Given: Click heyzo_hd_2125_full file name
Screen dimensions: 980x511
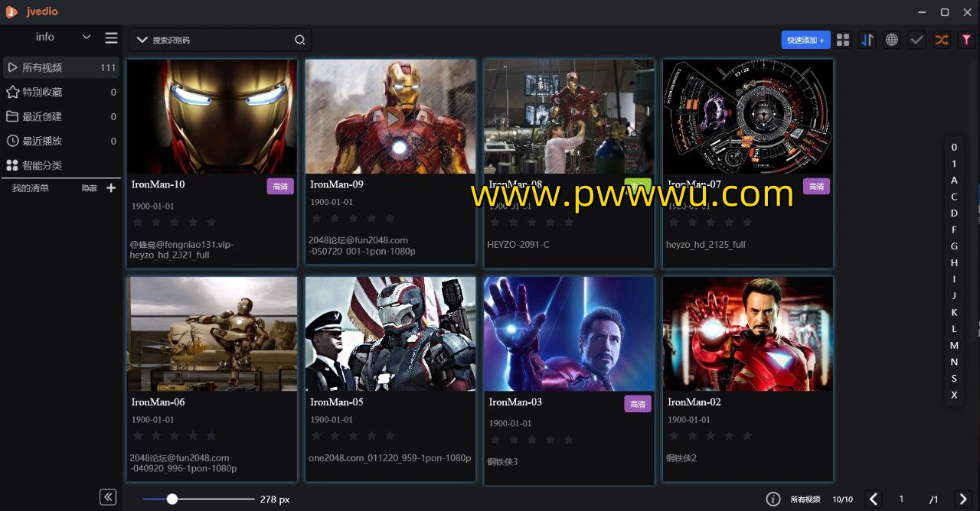Looking at the screenshot, I should 706,245.
